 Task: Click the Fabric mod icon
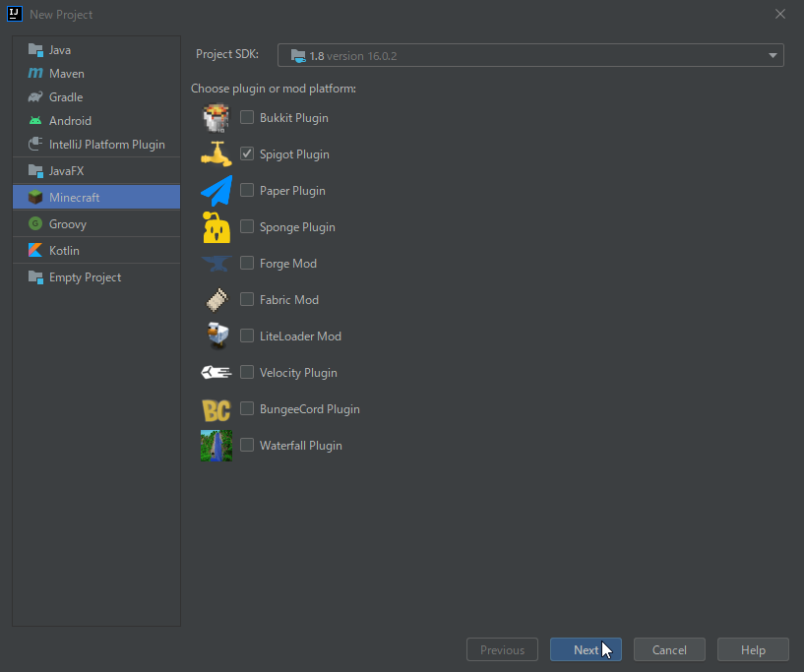[x=216, y=300]
